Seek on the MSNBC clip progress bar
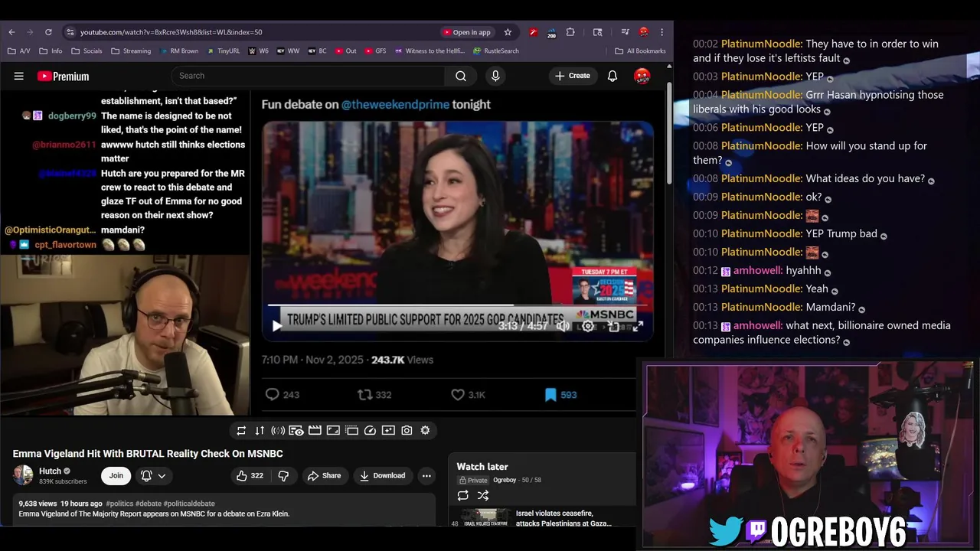 pos(458,305)
